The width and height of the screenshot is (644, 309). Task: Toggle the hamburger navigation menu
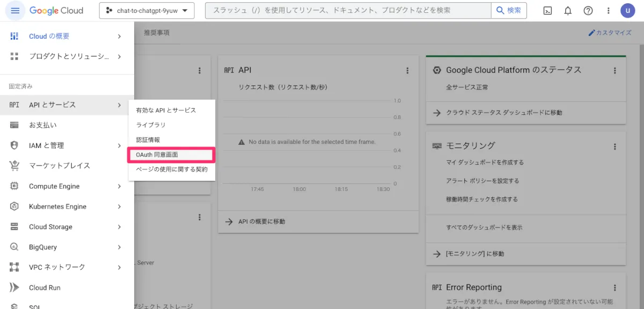tap(15, 11)
